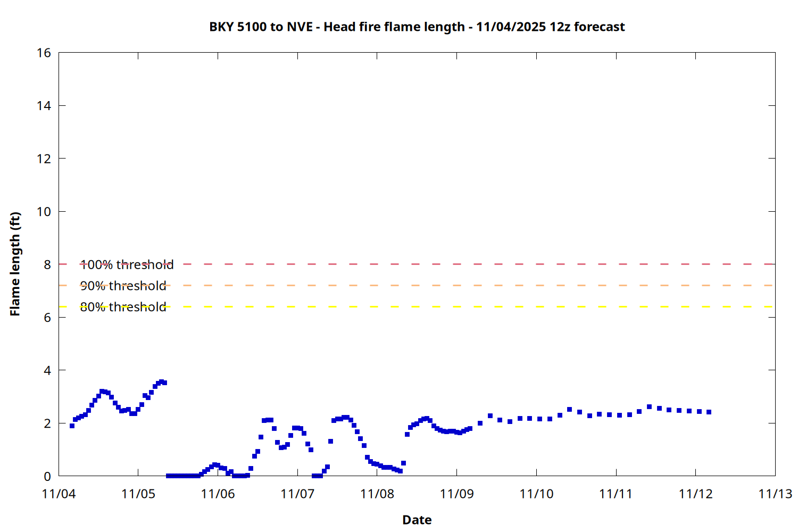Select the 11/06 date tick label
Image resolution: width=798 pixels, height=532 pixels.
(218, 494)
